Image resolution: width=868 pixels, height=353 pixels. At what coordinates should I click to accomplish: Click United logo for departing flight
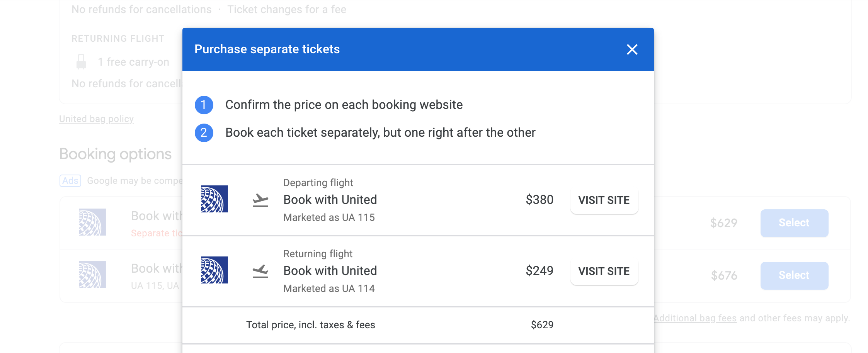[214, 199]
